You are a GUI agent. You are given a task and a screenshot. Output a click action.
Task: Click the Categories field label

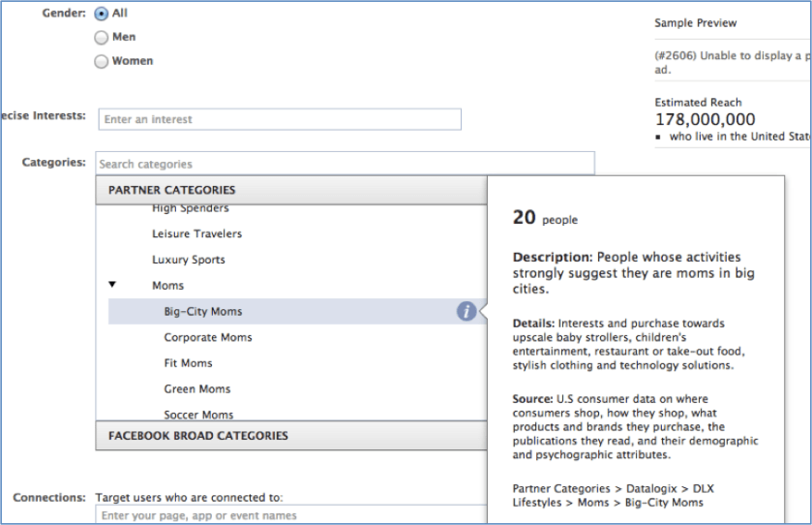[x=54, y=162]
